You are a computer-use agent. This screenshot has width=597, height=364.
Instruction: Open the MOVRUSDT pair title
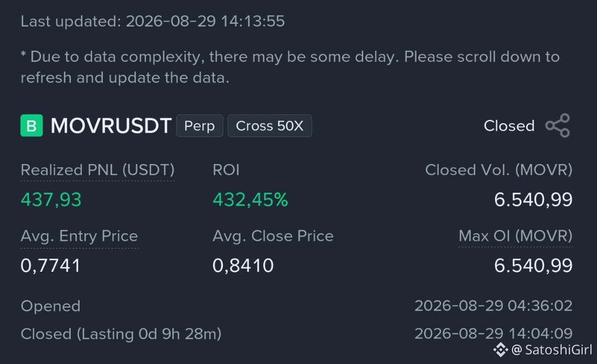(111, 125)
